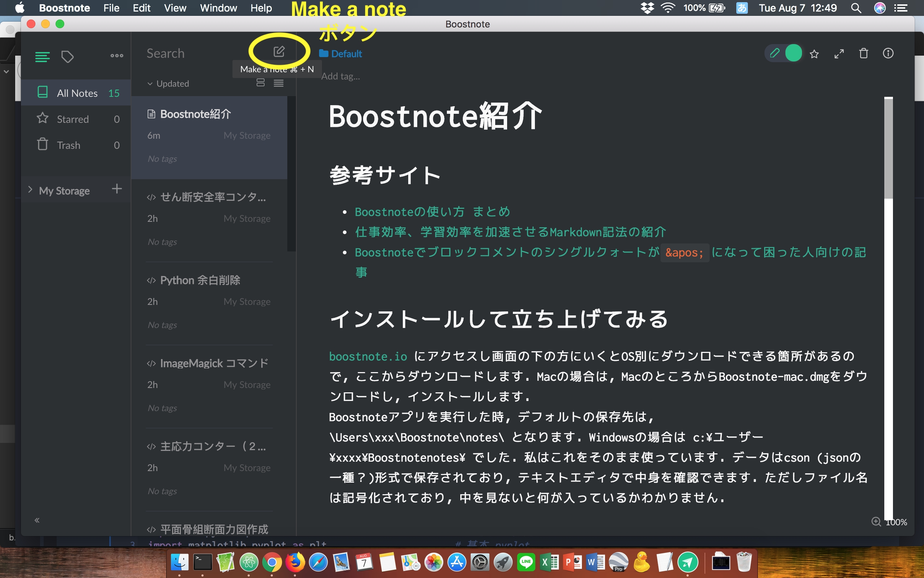Launch Firefox from the Dock

[295, 562]
